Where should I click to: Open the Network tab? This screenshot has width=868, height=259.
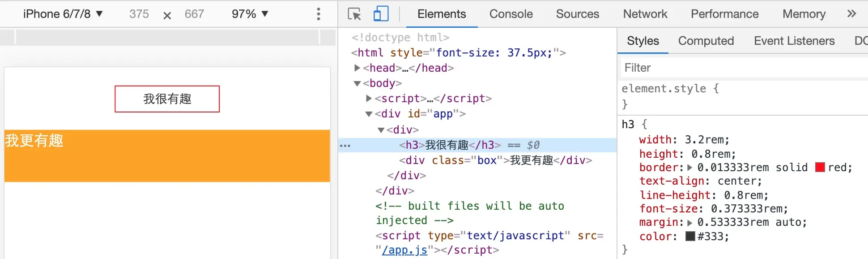pyautogui.click(x=645, y=14)
